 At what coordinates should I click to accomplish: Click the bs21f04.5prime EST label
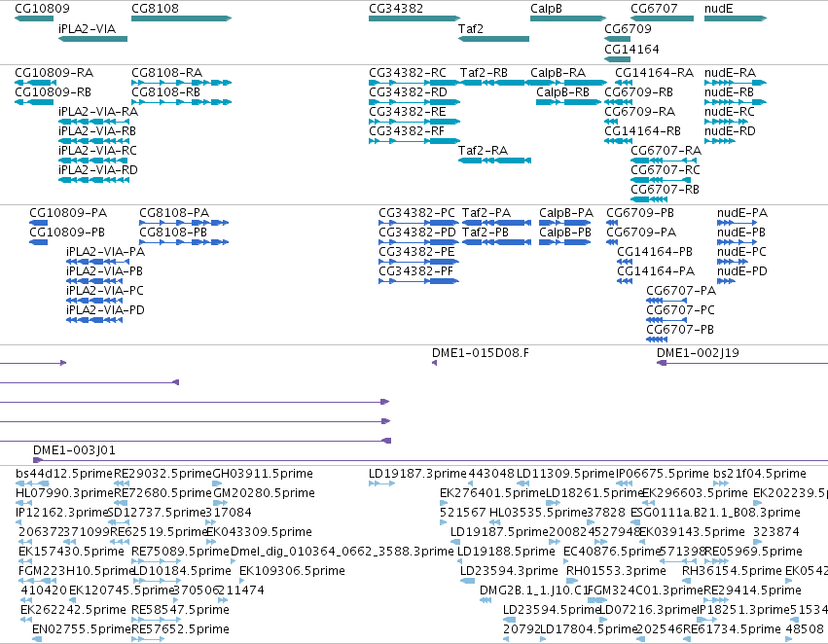759,474
